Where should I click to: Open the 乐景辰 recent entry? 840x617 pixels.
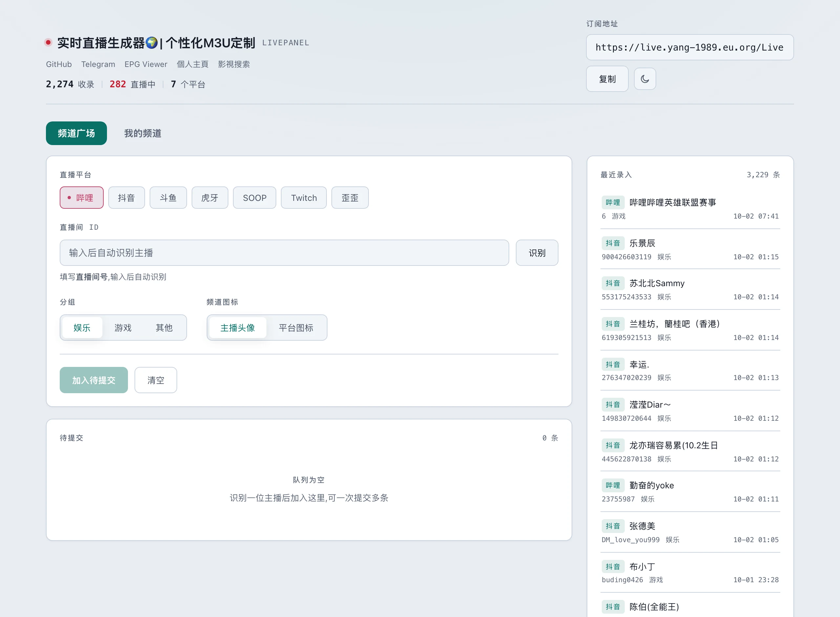[x=690, y=249]
